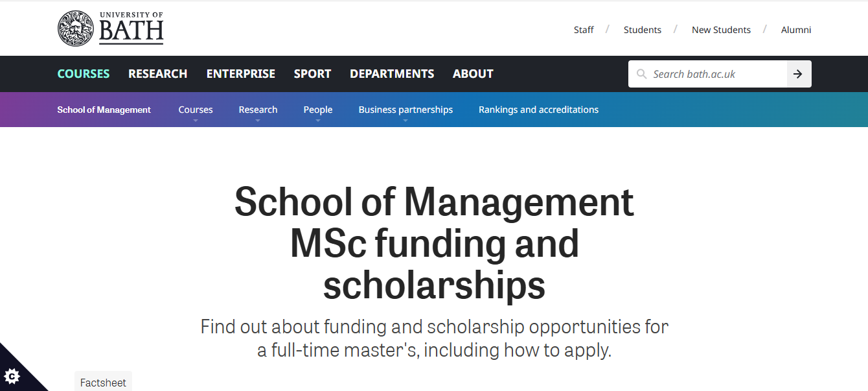Click the search submit arrow button

click(x=798, y=74)
